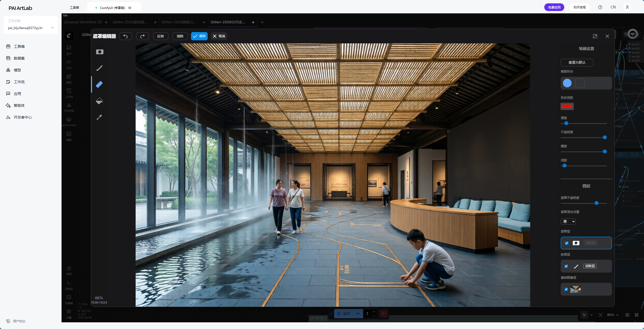Image resolution: width=644 pixels, height=329 pixels.
Task: Open the mask blending mode dropdown
Action: (568, 221)
